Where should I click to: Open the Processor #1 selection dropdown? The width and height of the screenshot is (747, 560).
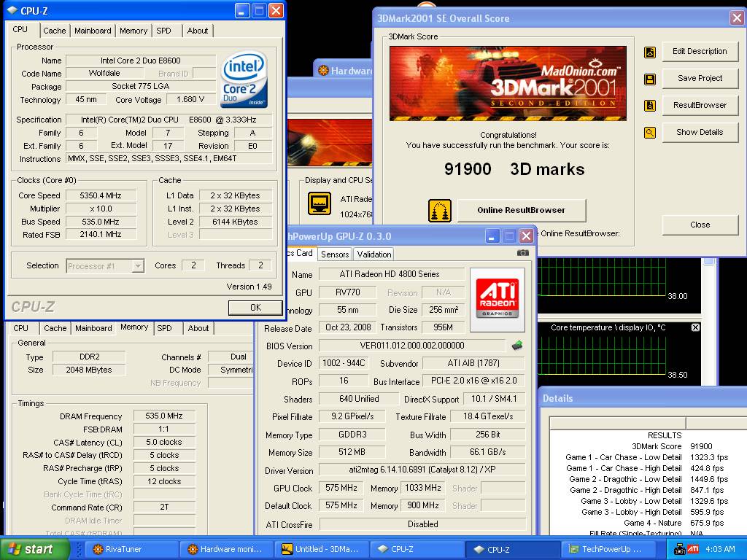coord(138,265)
